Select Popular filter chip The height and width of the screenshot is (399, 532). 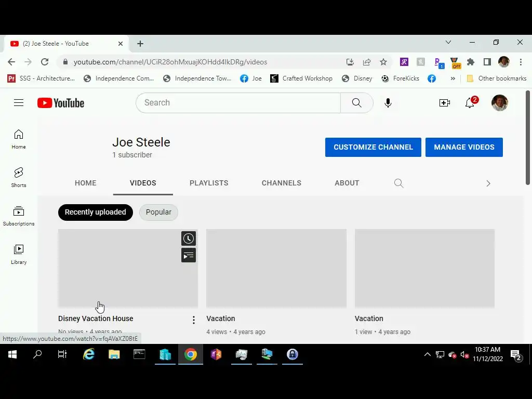click(158, 212)
